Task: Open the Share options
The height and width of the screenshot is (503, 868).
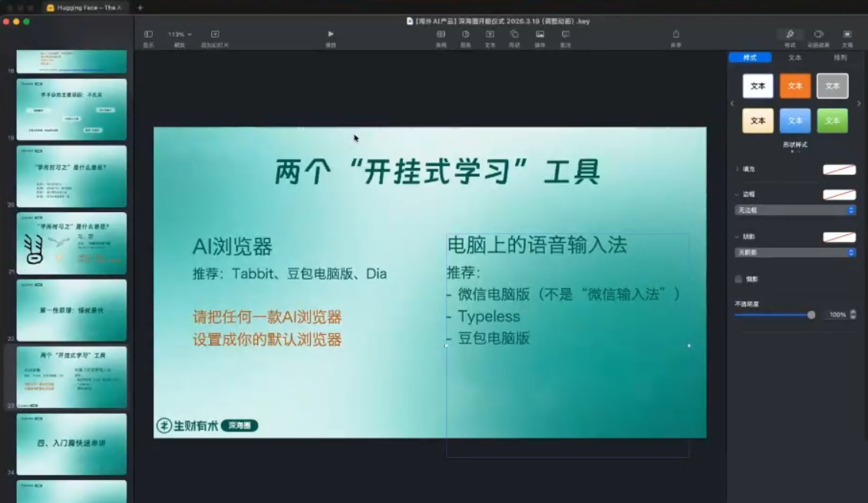Action: tap(675, 34)
